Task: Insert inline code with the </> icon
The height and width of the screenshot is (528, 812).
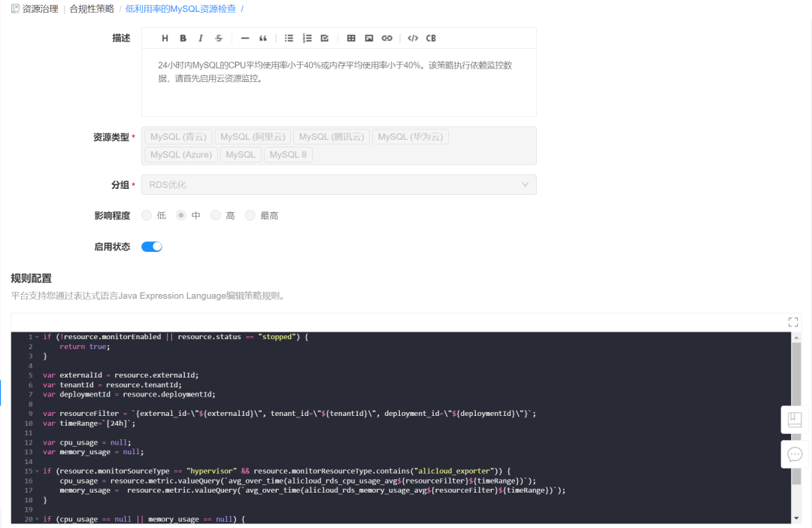Action: pos(413,38)
